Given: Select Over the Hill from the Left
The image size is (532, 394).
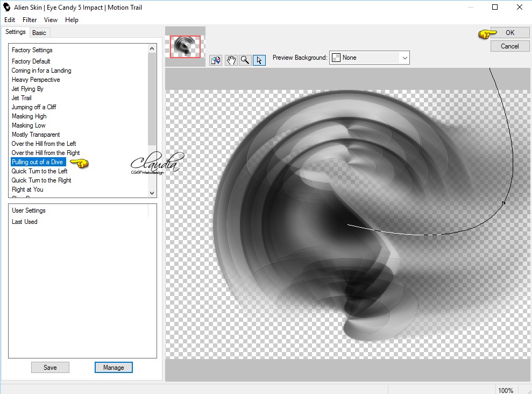Looking at the screenshot, I should 44,144.
